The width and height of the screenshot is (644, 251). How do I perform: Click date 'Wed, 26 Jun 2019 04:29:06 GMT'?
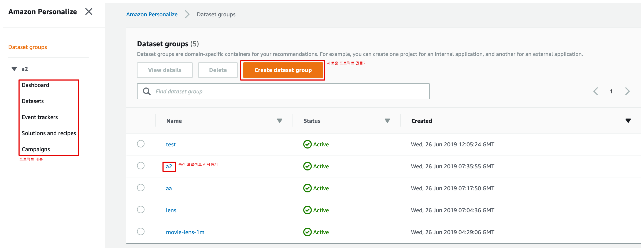pos(453,232)
